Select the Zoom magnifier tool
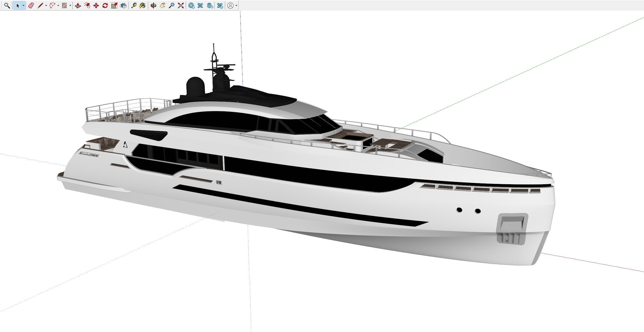644x332 pixels. (x=171, y=6)
